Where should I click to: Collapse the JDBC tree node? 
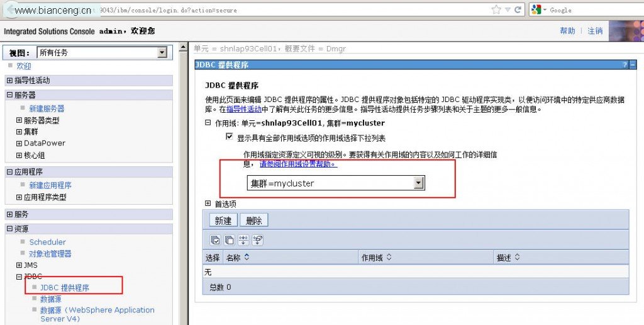(19, 277)
